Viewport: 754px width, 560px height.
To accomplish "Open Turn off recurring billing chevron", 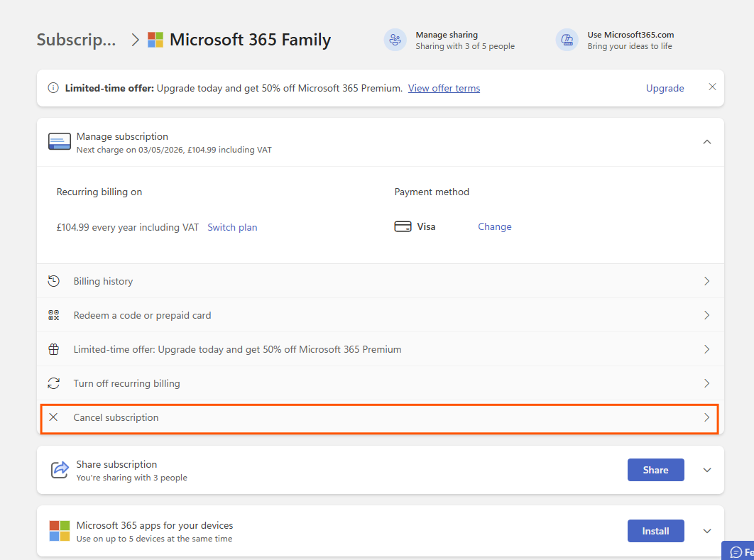I will coord(707,383).
